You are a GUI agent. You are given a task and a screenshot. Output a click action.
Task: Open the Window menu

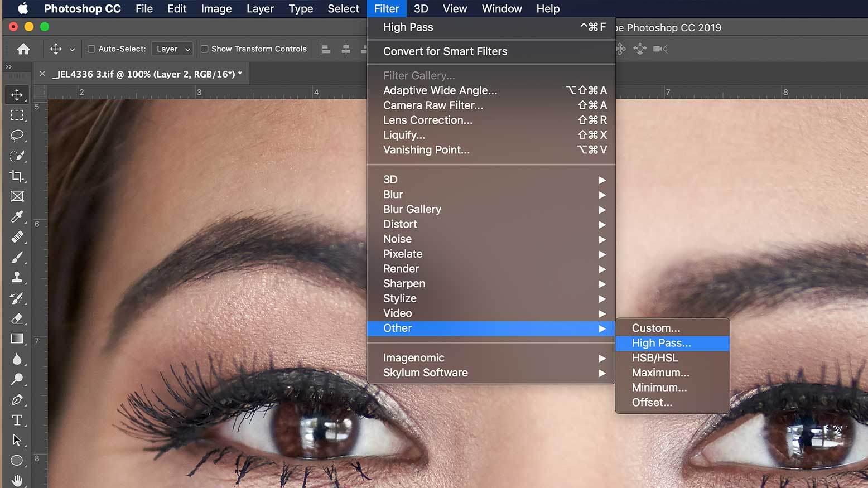tap(501, 8)
